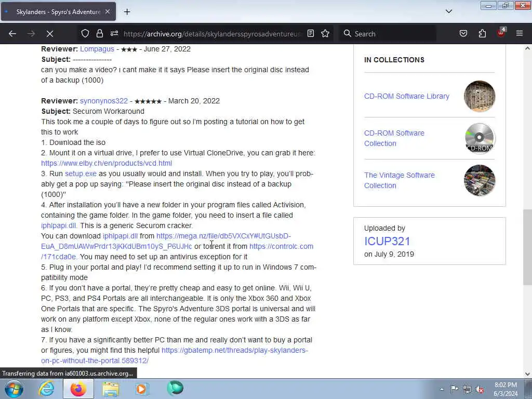
Task: Stop loading the page
Action: 50,34
